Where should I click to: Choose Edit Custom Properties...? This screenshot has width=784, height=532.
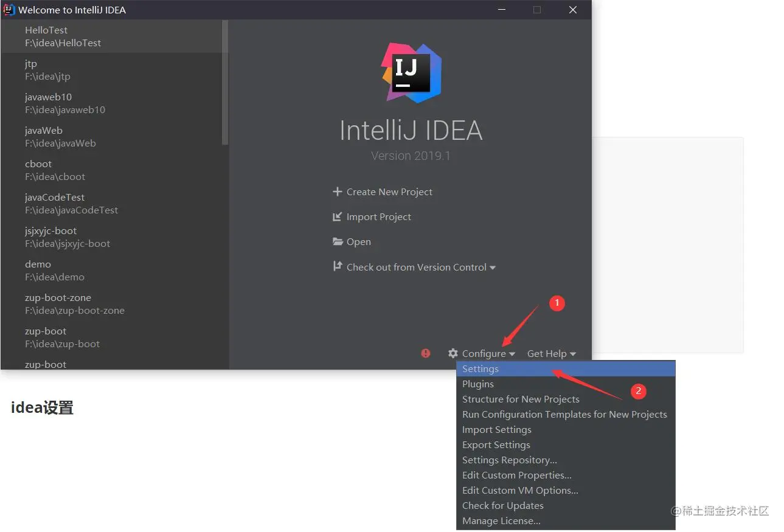566,475
